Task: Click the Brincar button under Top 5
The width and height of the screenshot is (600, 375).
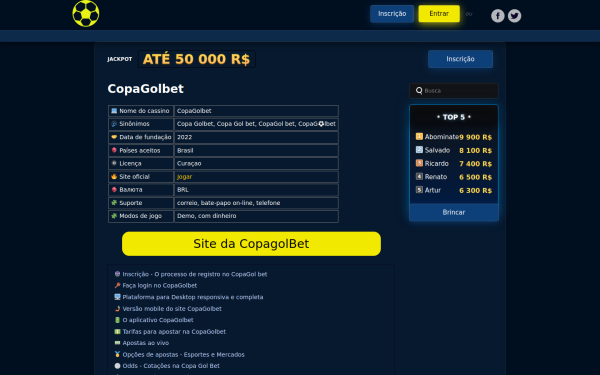Action: point(454,212)
